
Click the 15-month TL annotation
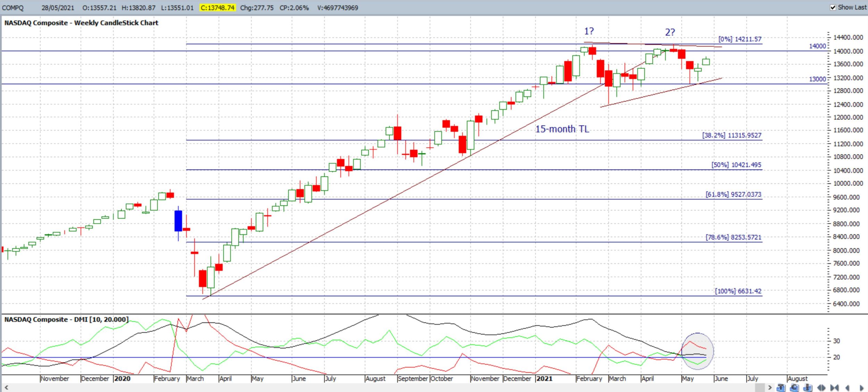click(x=562, y=129)
